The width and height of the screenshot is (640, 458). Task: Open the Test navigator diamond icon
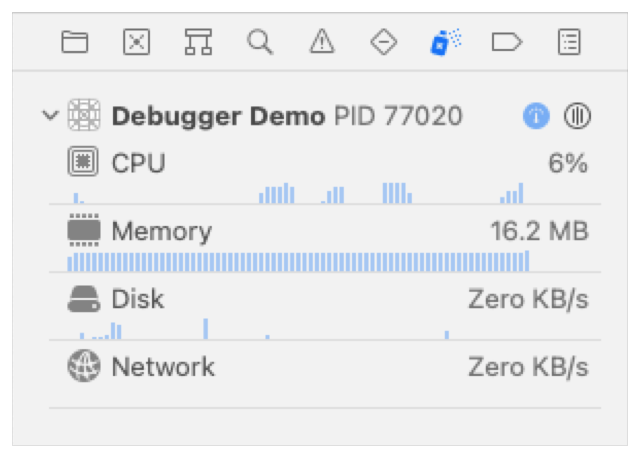(x=384, y=42)
